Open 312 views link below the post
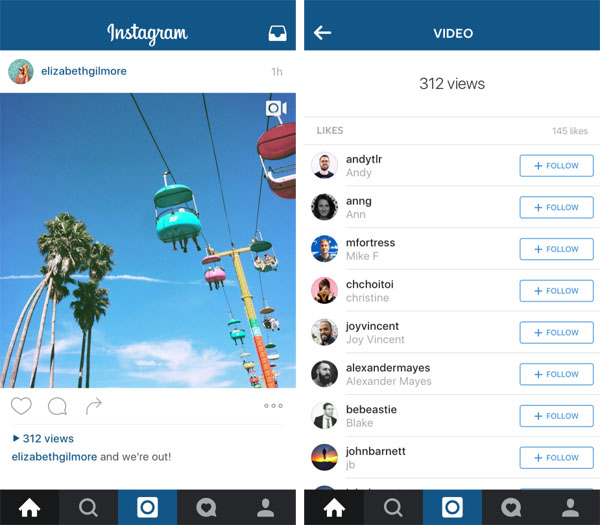600x525 pixels. 43,439
